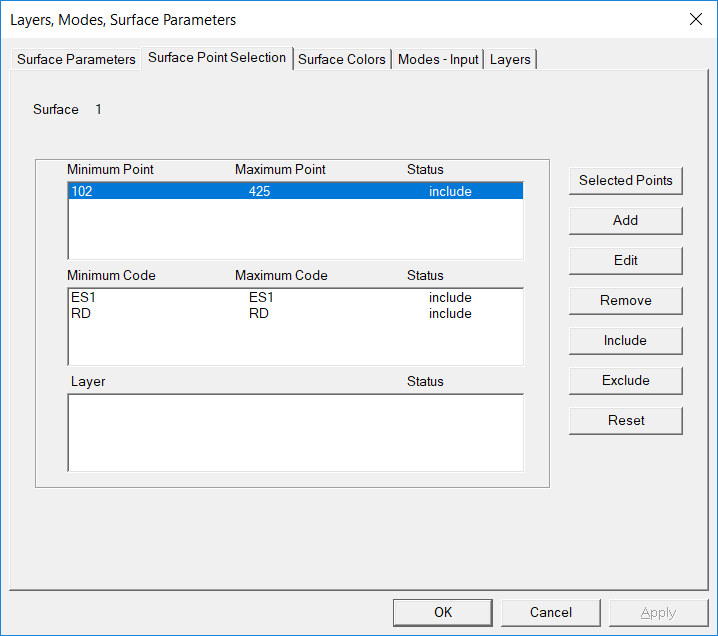Click the Add button
This screenshot has height=636, width=718.
[x=625, y=221]
